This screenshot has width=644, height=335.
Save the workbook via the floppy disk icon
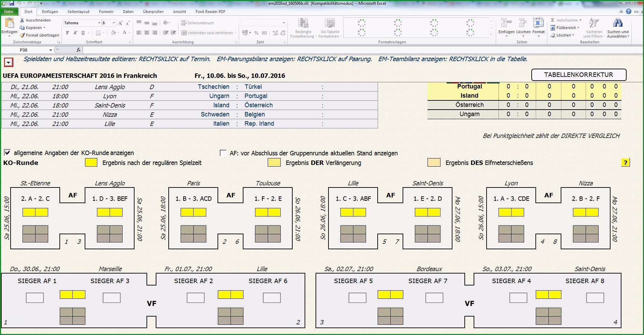11,3
